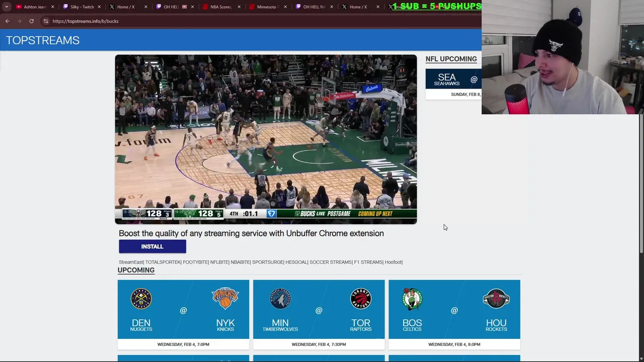This screenshot has width=644, height=362.
Task: Open the NBA Scores tab
Action: (220, 7)
